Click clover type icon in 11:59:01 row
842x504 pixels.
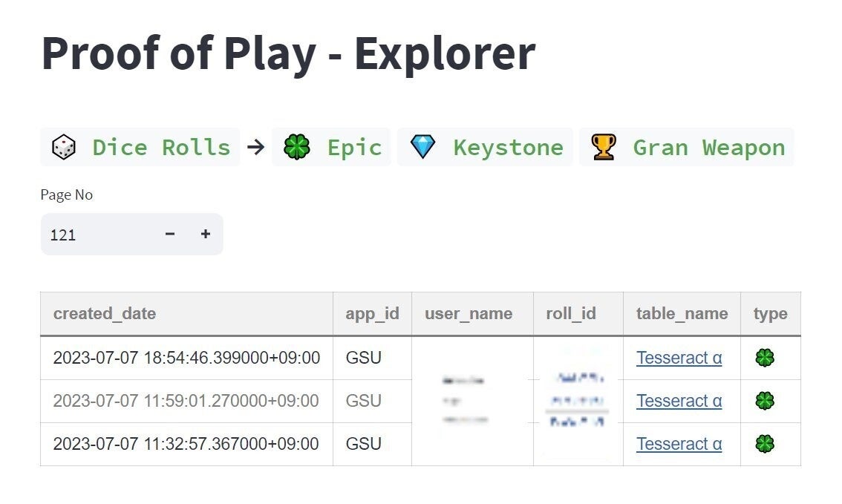pos(765,401)
